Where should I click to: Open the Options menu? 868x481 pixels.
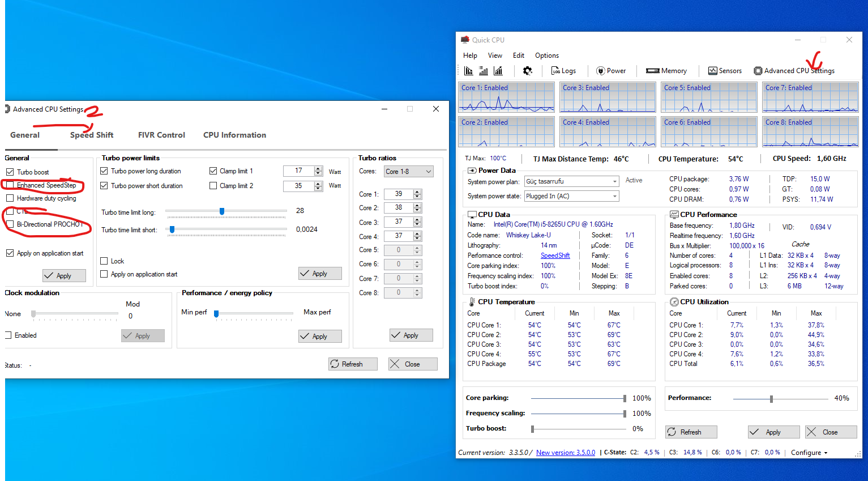point(546,56)
